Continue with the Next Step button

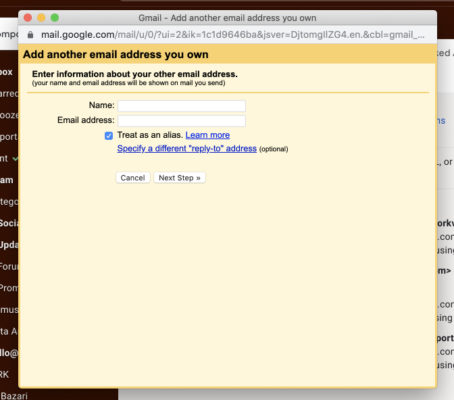click(179, 178)
